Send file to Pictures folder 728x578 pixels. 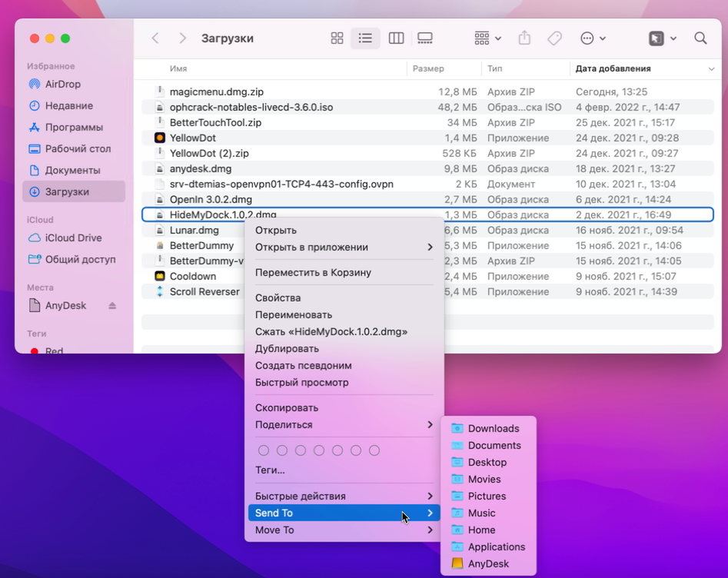[488, 497]
